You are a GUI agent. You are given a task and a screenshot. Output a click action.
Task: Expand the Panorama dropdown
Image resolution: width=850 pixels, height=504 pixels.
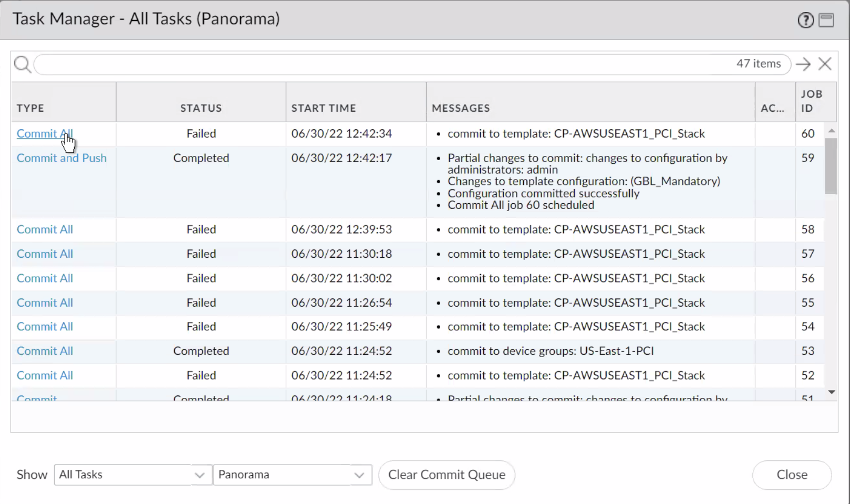click(292, 475)
